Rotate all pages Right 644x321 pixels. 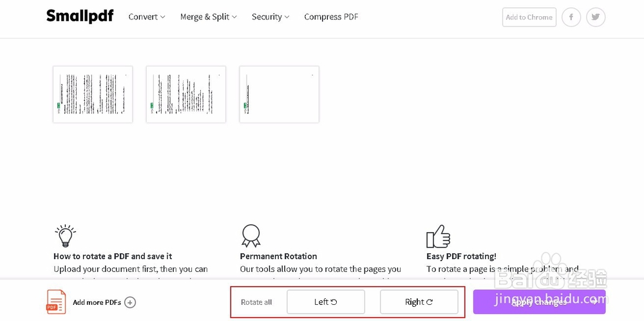pyautogui.click(x=419, y=302)
